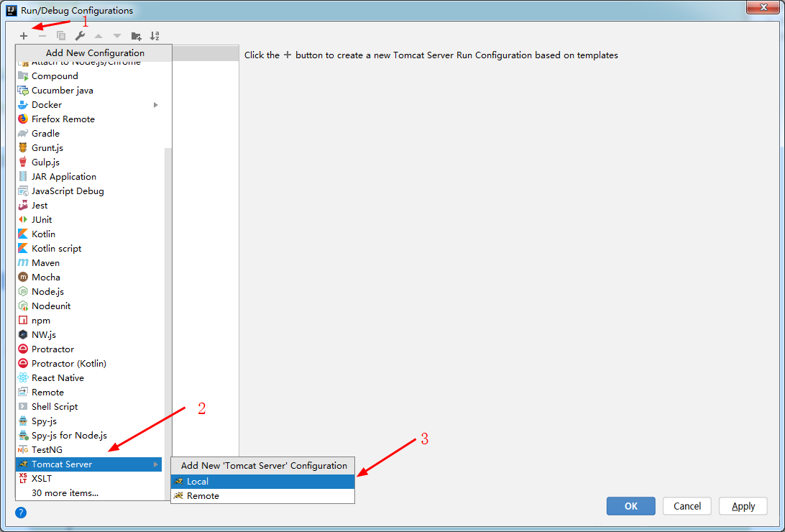Choose Local Tomcat Server configuration
This screenshot has height=532, width=785.
pos(263,482)
